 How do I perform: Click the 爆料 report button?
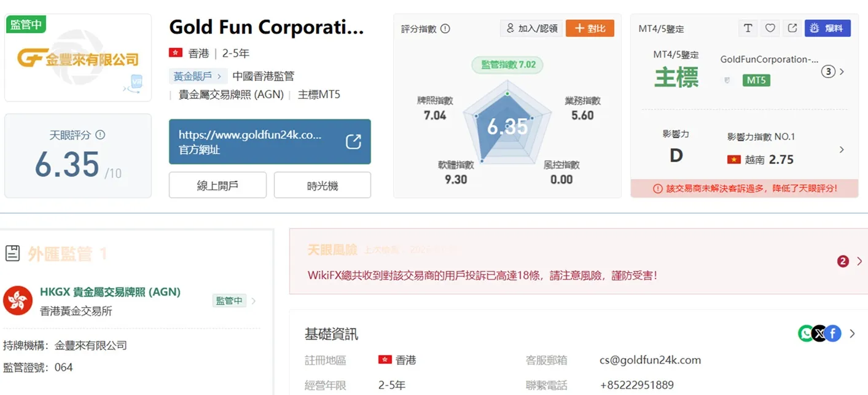827,28
